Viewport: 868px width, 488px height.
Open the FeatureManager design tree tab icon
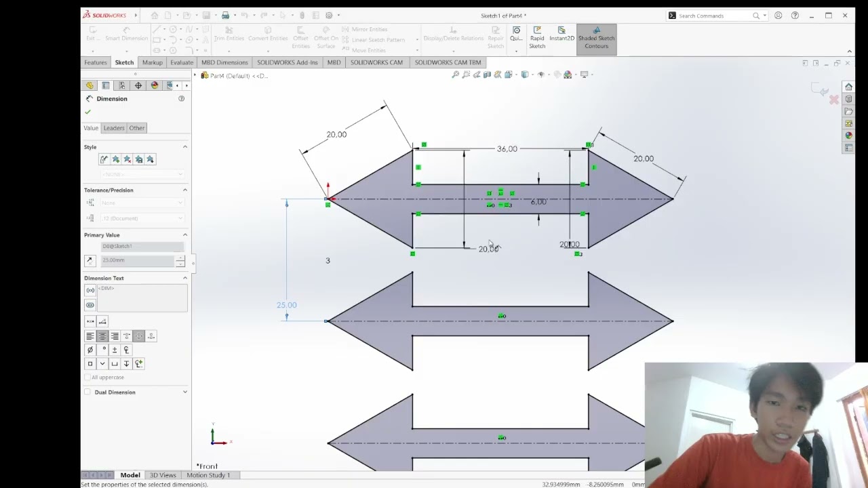(90, 85)
